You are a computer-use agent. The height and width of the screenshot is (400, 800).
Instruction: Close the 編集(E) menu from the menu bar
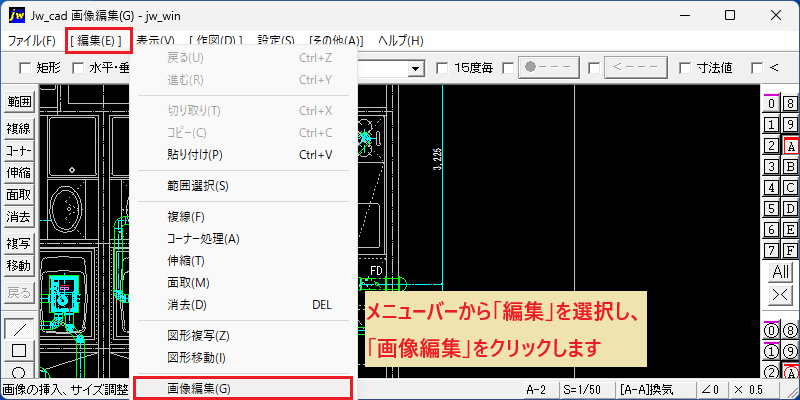click(96, 41)
